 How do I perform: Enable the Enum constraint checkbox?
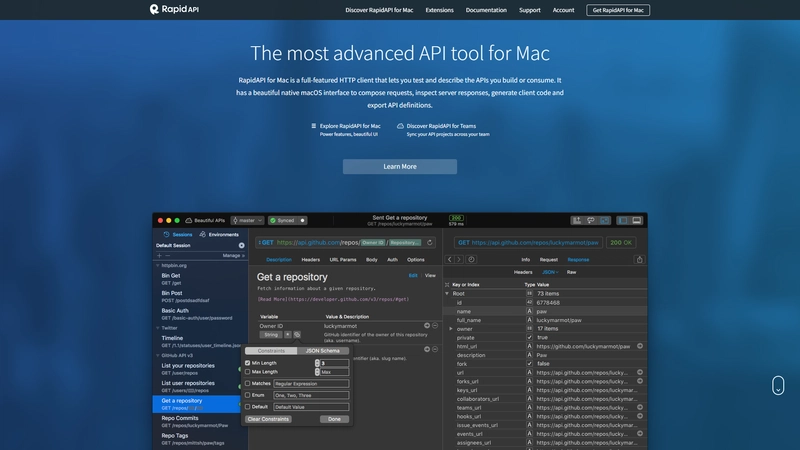click(247, 395)
